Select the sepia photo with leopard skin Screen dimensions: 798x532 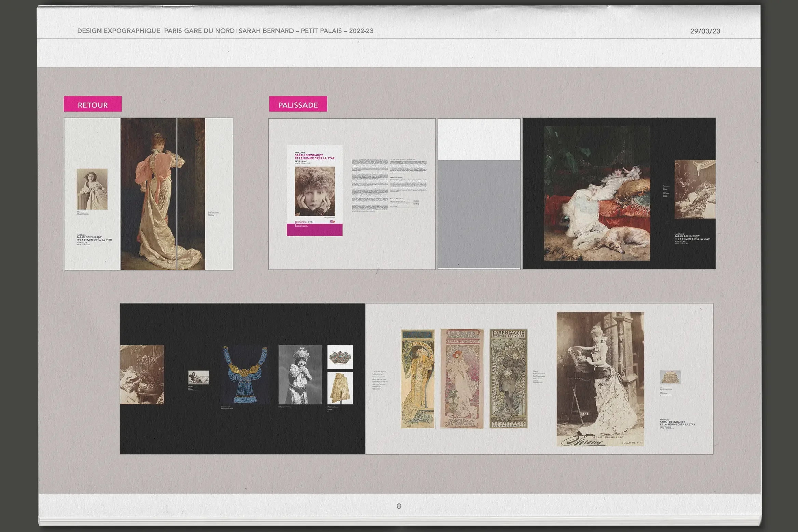coord(695,189)
